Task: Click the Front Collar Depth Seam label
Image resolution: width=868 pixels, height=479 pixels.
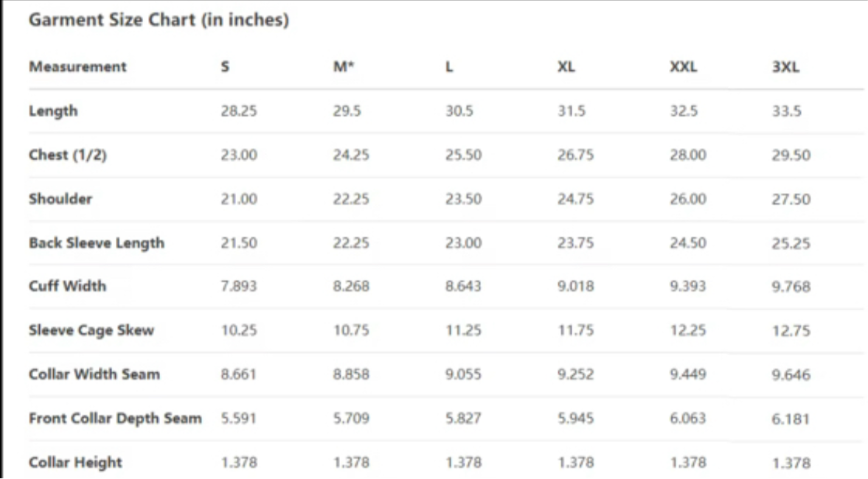Action: pyautogui.click(x=115, y=419)
